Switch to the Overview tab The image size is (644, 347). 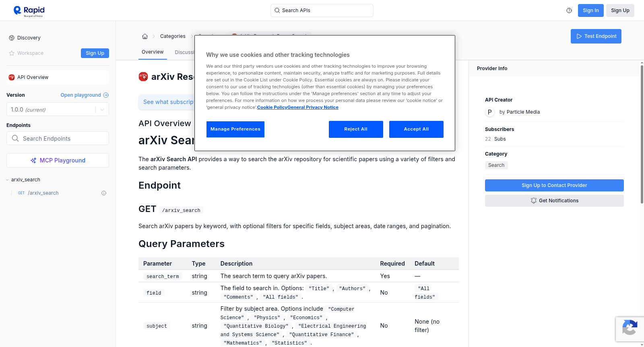tap(153, 52)
